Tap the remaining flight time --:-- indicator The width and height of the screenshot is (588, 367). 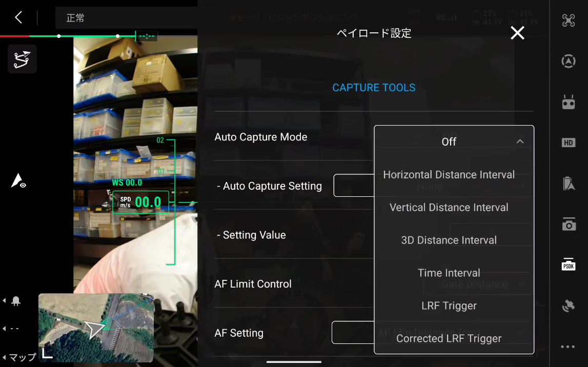click(147, 36)
